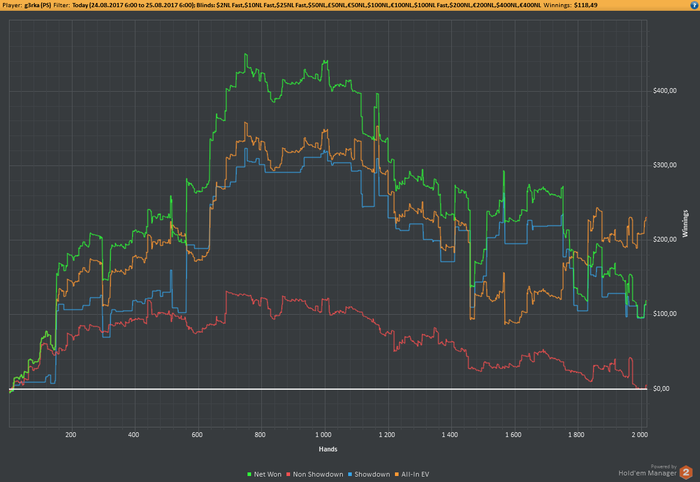This screenshot has width=700, height=482.
Task: Click the $0,00 axis label
Action: pos(661,389)
